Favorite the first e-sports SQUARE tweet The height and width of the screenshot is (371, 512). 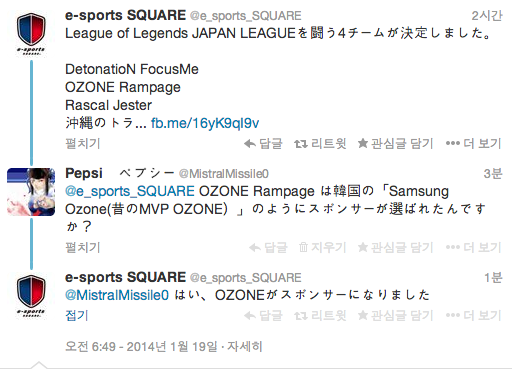pyautogui.click(x=395, y=144)
